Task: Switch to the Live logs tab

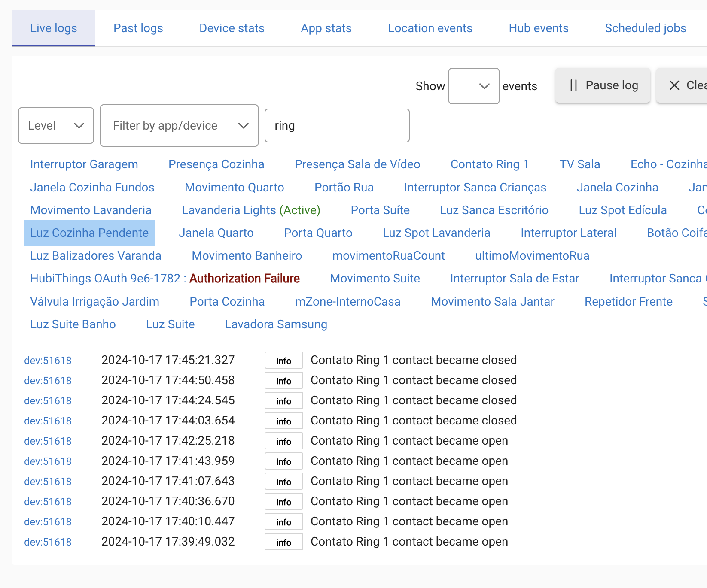Action: coord(54,28)
